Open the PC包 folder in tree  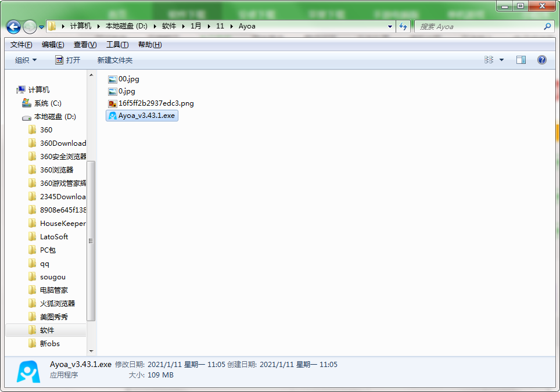pyautogui.click(x=42, y=250)
